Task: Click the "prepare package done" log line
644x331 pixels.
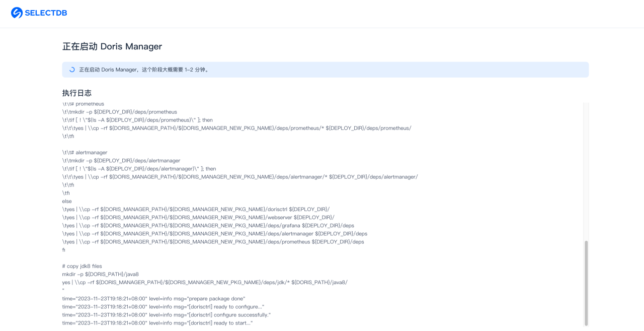Action: pos(154,298)
